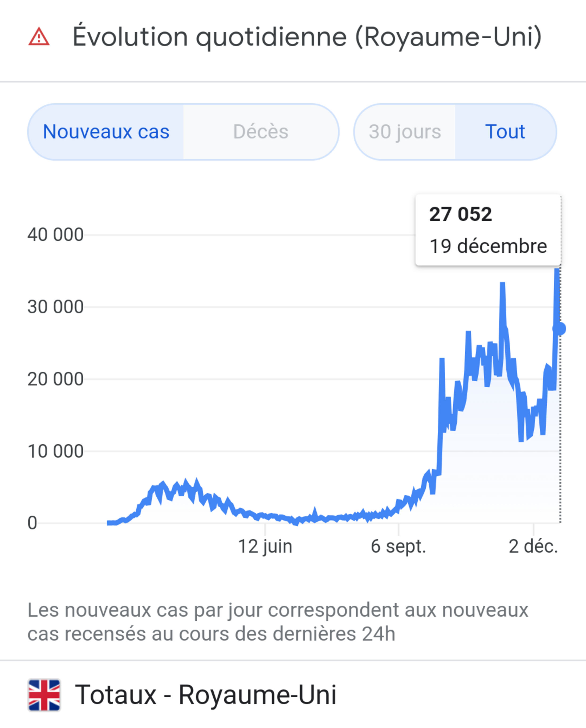
Task: Click the 30 000 y-axis label
Action: click(x=55, y=307)
